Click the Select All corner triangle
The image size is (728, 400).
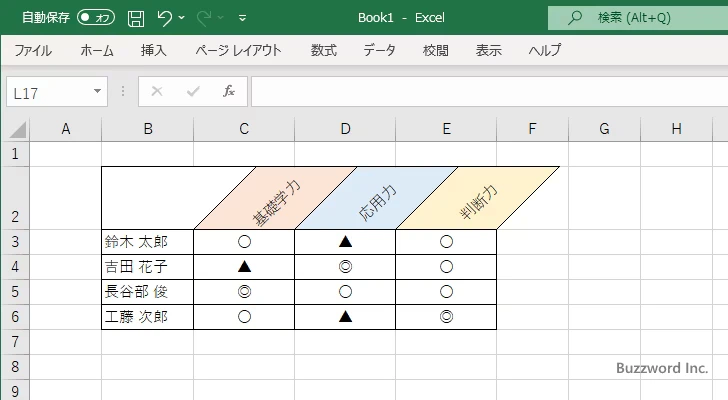(x=17, y=129)
